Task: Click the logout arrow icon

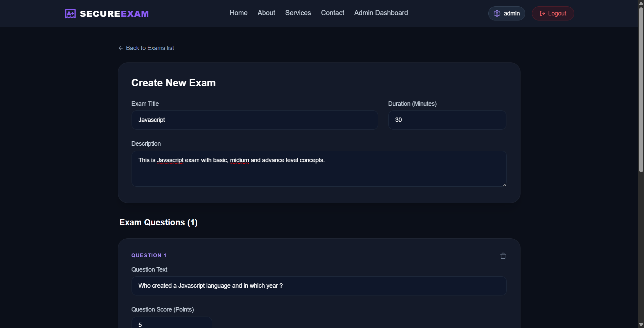Action: point(542,13)
